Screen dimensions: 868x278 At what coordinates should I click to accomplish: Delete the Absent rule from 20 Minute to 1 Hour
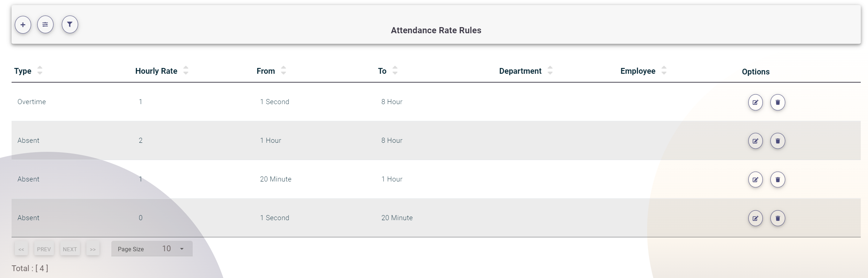(x=778, y=179)
